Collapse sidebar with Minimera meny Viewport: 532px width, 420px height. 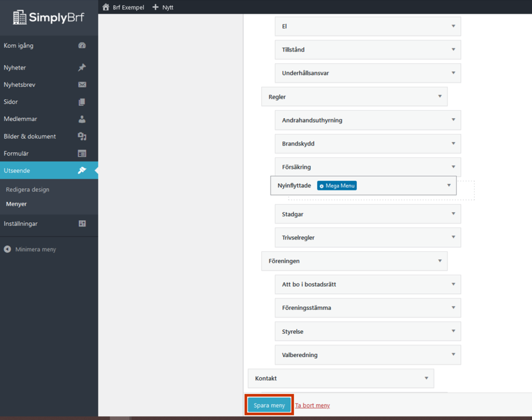click(30, 250)
